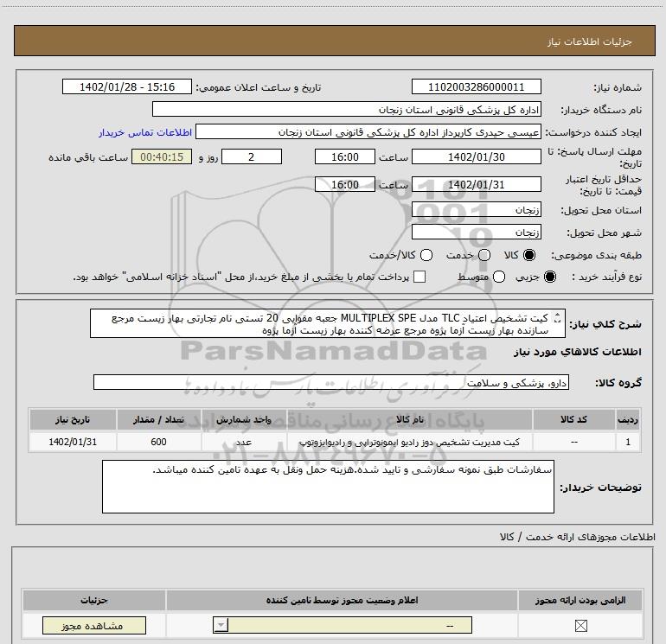Click the 1402/01/30 deadline date field
This screenshot has height=644, width=666.
point(476,156)
